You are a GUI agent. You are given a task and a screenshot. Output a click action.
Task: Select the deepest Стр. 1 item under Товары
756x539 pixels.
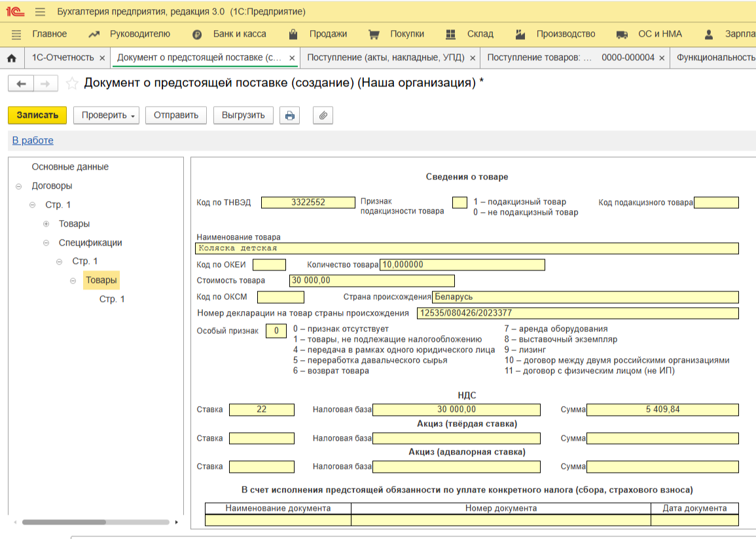[x=112, y=299]
